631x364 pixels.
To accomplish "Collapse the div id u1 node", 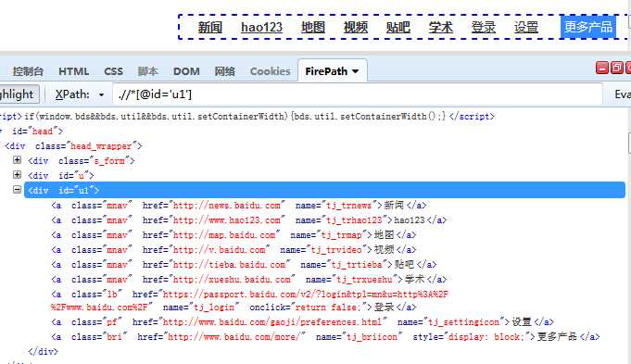I will (17, 189).
